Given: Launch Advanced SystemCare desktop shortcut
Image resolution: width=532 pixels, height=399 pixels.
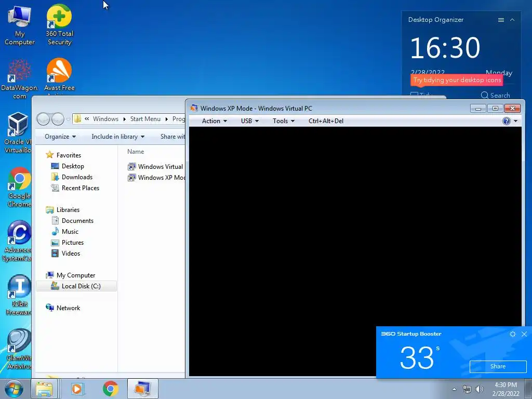Looking at the screenshot, I should click(18, 241).
